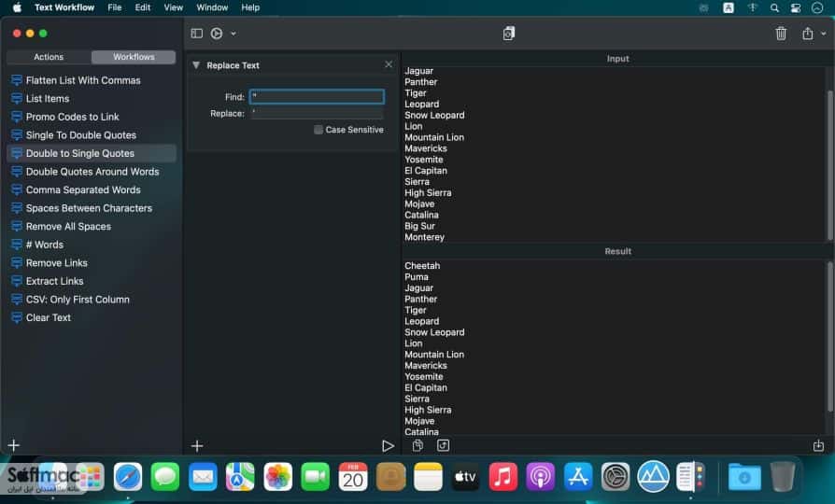Toggle the sidebar visibility icon
Image resolution: width=835 pixels, height=504 pixels.
point(196,34)
